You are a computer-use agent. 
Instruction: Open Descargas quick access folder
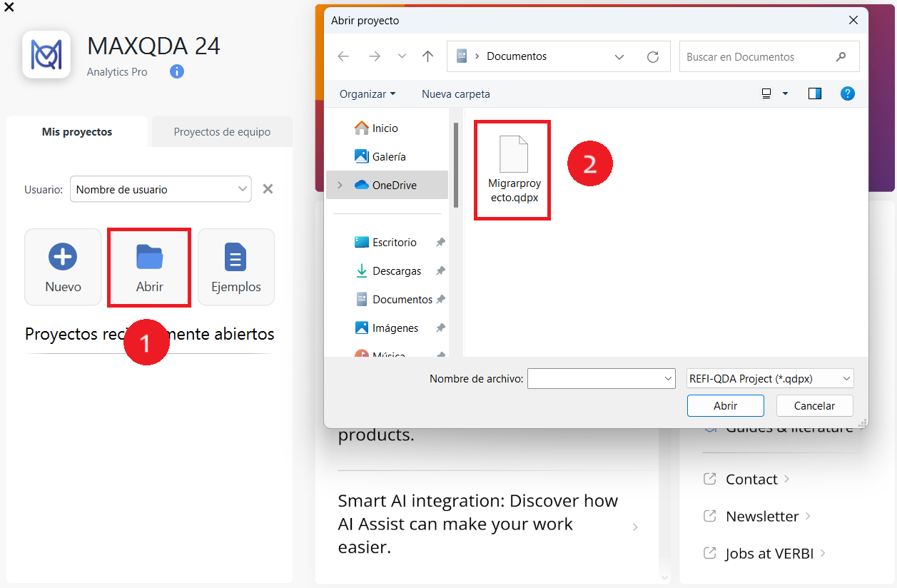388,270
